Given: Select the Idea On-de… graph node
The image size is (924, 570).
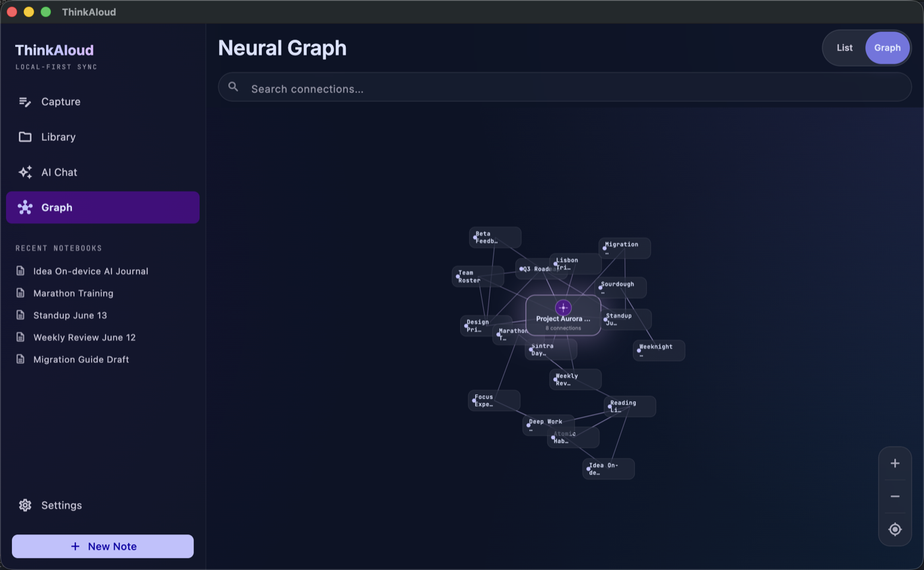Looking at the screenshot, I should [609, 469].
